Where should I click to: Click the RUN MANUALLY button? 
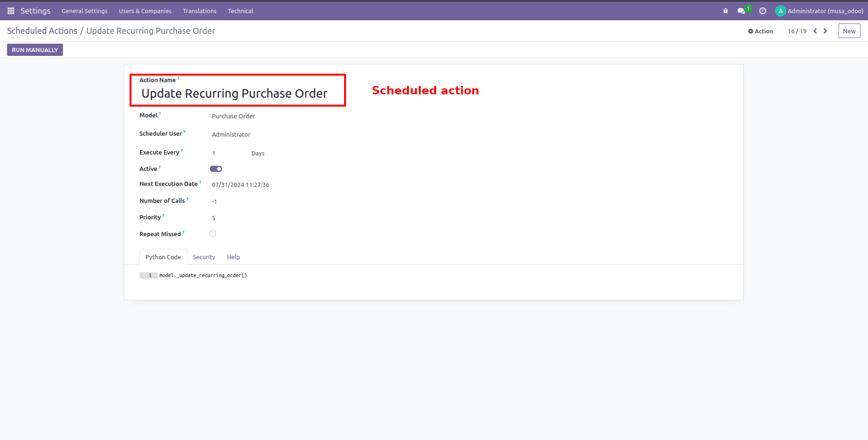click(x=35, y=49)
